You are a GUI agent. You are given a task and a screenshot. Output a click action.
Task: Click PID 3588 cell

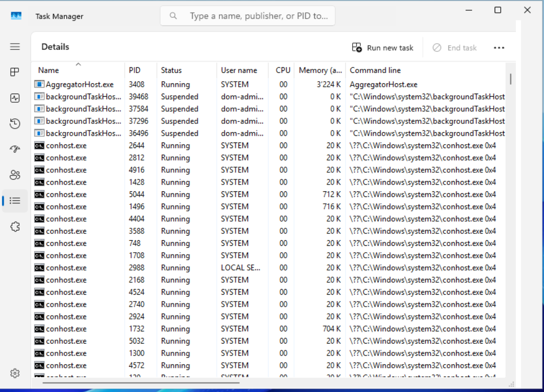[136, 231]
